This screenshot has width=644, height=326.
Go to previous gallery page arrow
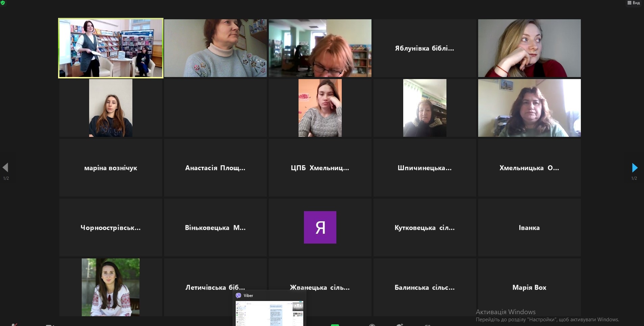[x=5, y=168]
